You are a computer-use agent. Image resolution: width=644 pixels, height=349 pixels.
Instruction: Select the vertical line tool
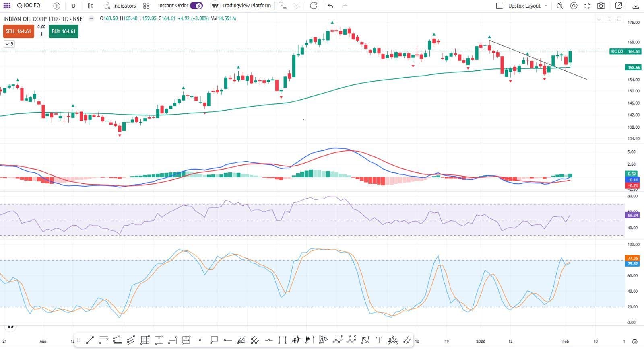click(200, 340)
